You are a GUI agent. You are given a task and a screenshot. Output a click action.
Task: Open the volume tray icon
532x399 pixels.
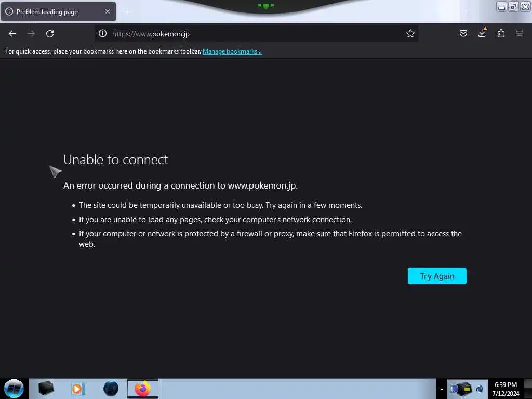[x=480, y=389]
